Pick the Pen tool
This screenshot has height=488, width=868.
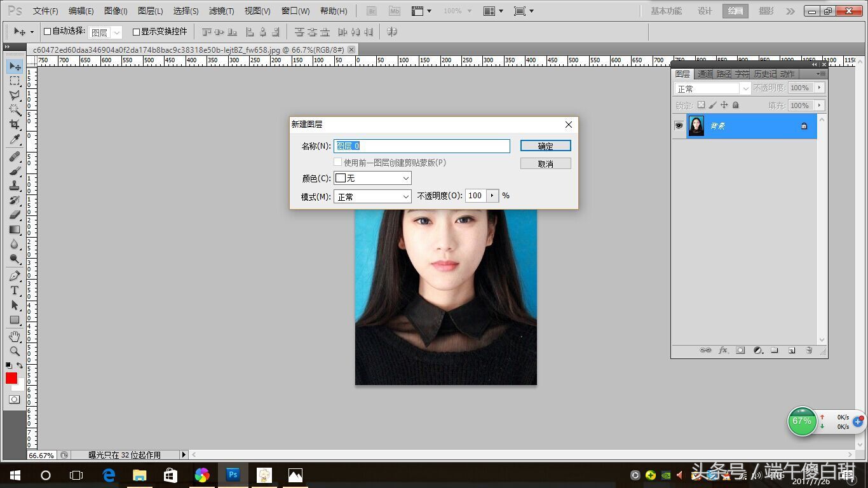[14, 276]
